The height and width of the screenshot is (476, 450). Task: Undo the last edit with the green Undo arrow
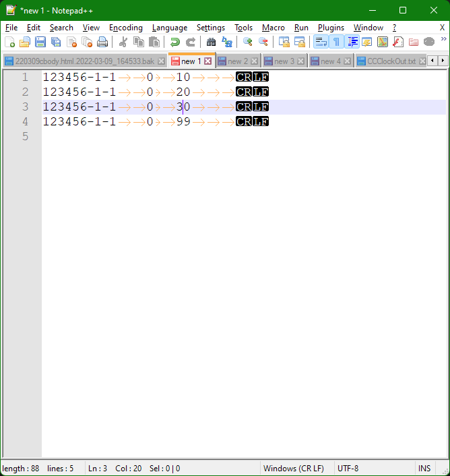(175, 42)
